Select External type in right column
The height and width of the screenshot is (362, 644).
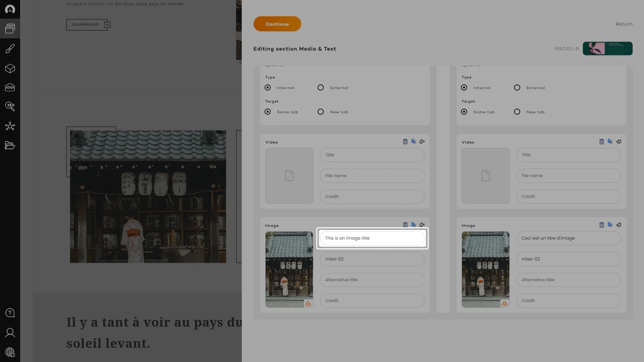click(517, 88)
